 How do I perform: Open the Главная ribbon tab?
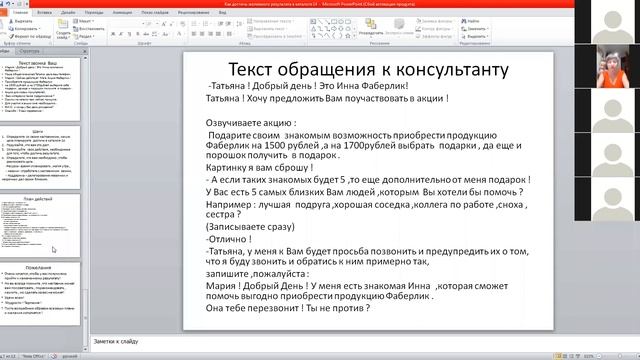click(20, 13)
